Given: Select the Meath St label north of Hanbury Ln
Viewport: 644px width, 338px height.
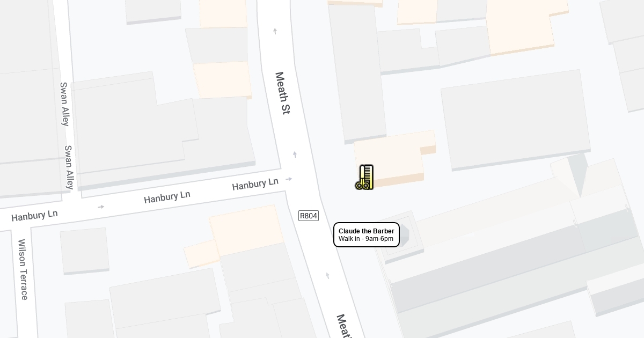Looking at the screenshot, I should coord(282,93).
